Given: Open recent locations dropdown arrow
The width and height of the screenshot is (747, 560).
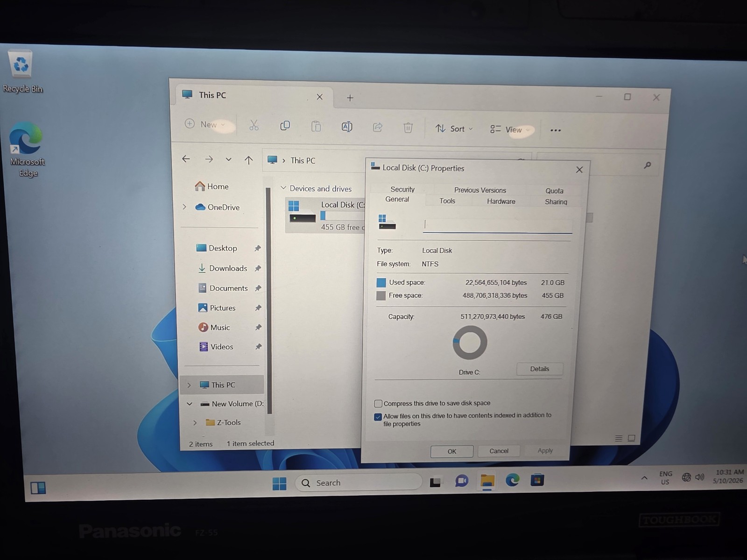Looking at the screenshot, I should (228, 160).
